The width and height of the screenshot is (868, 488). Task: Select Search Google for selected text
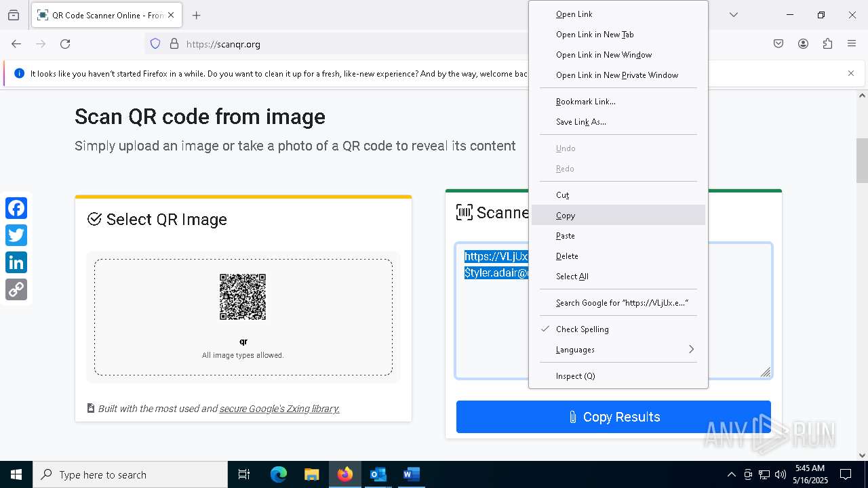click(618, 303)
